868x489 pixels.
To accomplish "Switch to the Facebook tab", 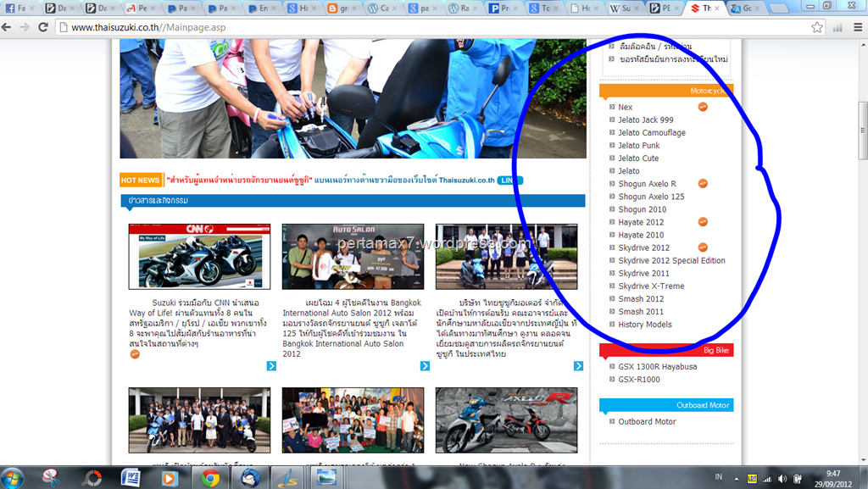I will [19, 8].
